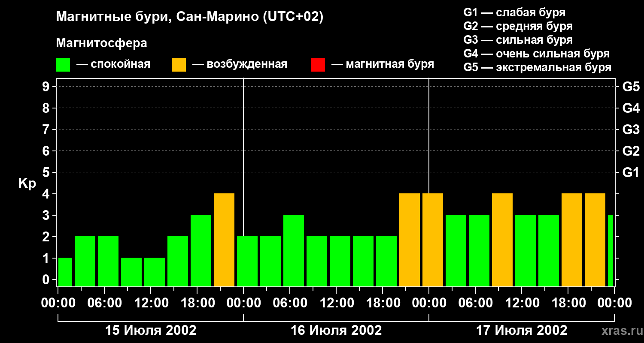Click the '16 Июля 2002' date label
This screenshot has width=644, height=343.
click(336, 331)
